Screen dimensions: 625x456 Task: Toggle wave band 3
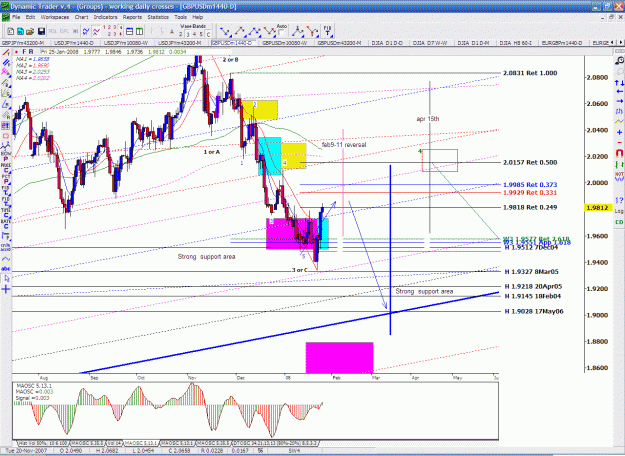click(187, 35)
